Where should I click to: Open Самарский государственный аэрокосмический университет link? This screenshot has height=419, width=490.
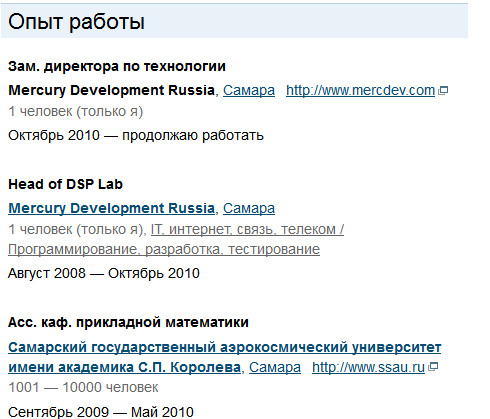(x=224, y=347)
